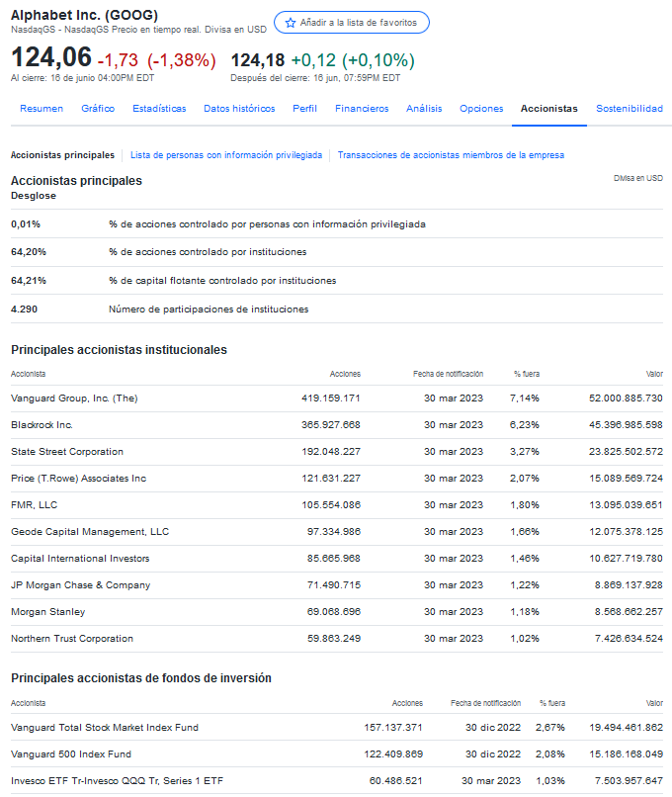Click the after-hours price 124,18
This screenshot has height=797, width=672.
tap(258, 60)
